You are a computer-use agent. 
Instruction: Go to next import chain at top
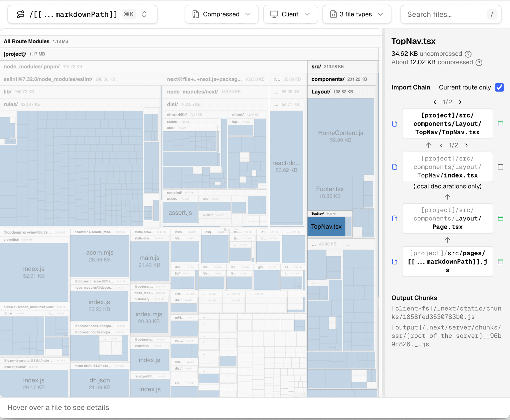(x=460, y=102)
